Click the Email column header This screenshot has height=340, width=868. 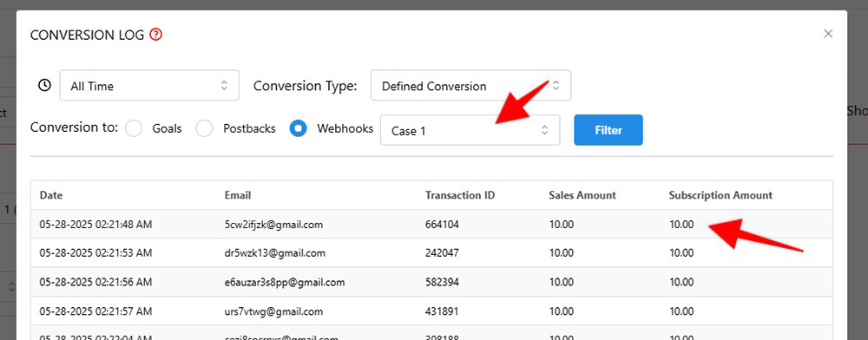click(x=238, y=195)
